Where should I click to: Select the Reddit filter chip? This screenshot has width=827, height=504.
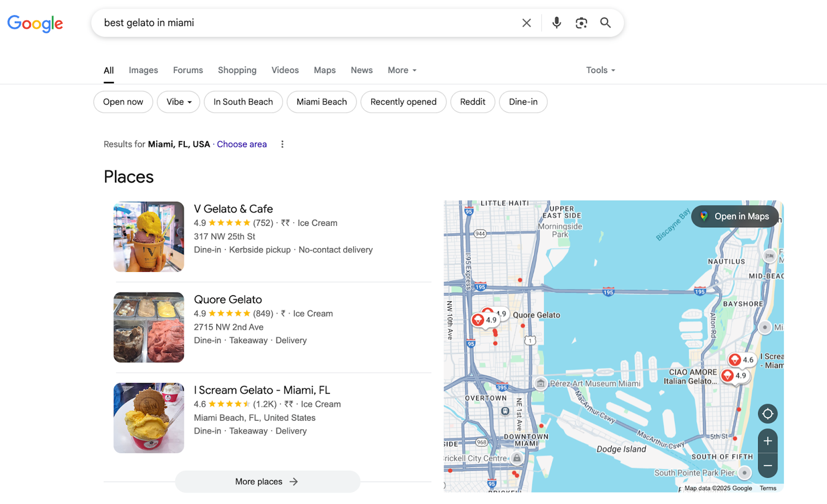(473, 102)
